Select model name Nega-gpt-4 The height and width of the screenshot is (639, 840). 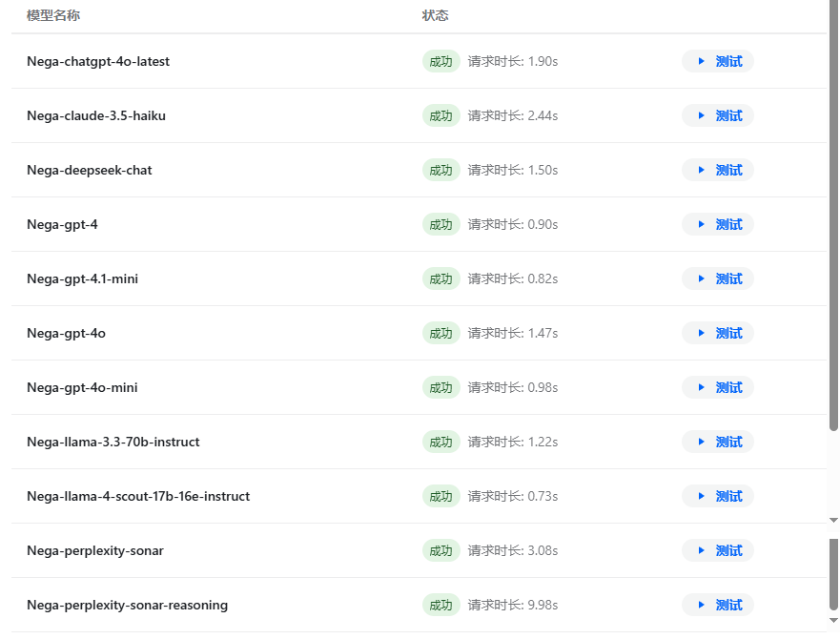(x=62, y=225)
